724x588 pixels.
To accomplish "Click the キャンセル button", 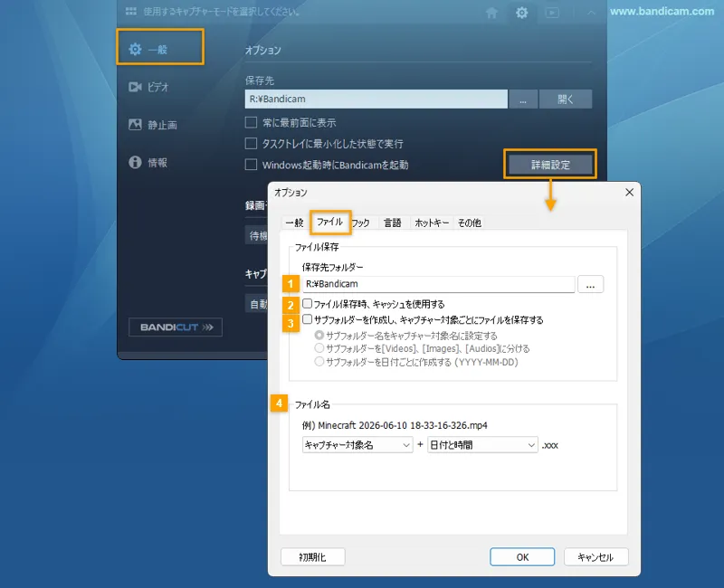I will (x=595, y=557).
